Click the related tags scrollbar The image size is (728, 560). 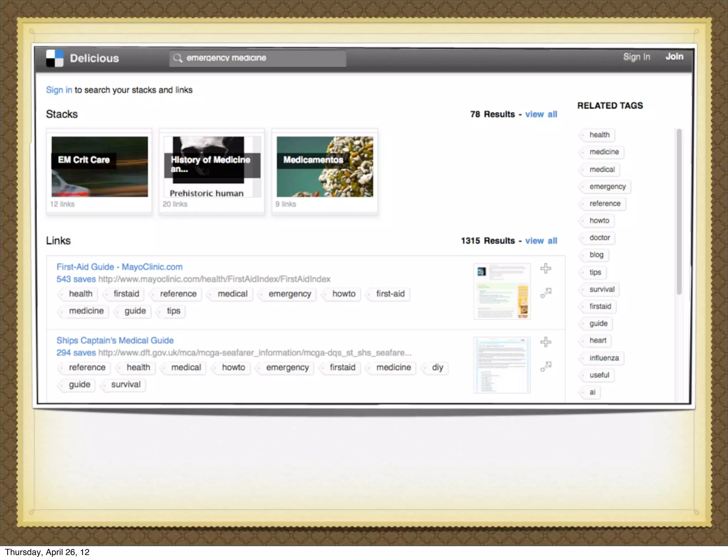[679, 212]
